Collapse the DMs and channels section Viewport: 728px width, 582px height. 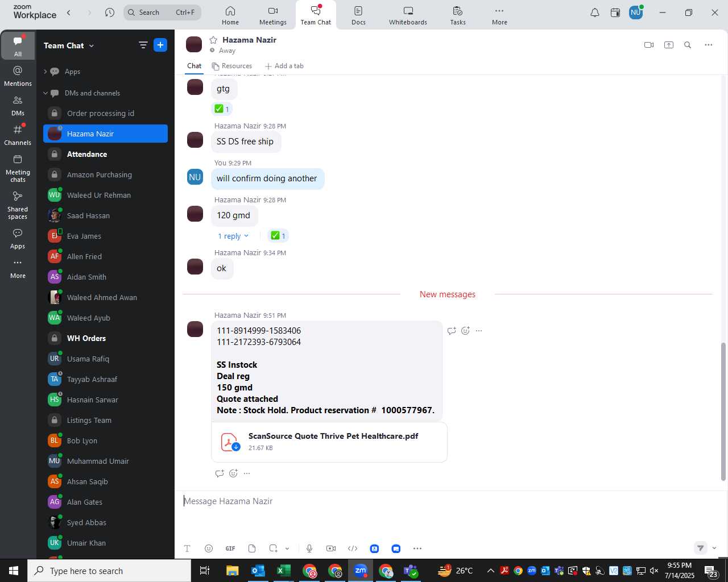tap(45, 93)
